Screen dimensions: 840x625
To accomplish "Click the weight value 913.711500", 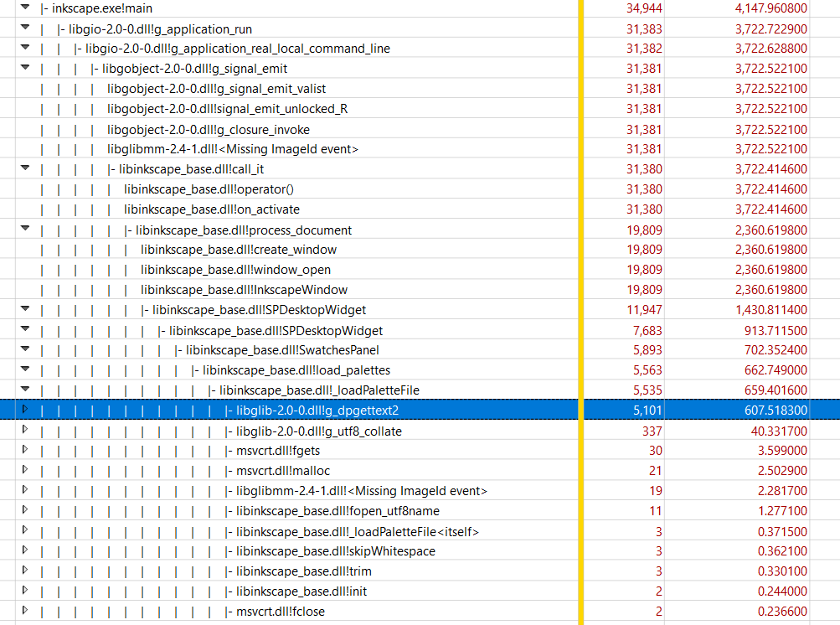I will click(776, 331).
